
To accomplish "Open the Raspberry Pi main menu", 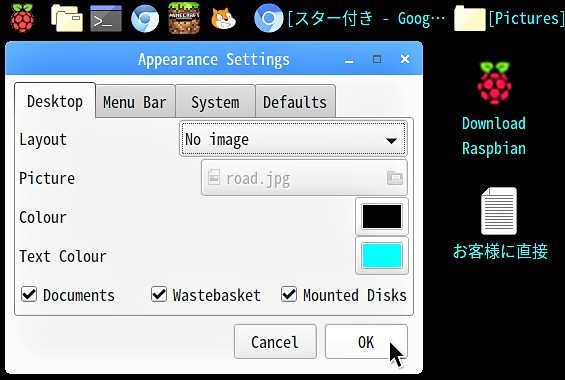I will pyautogui.click(x=22, y=18).
